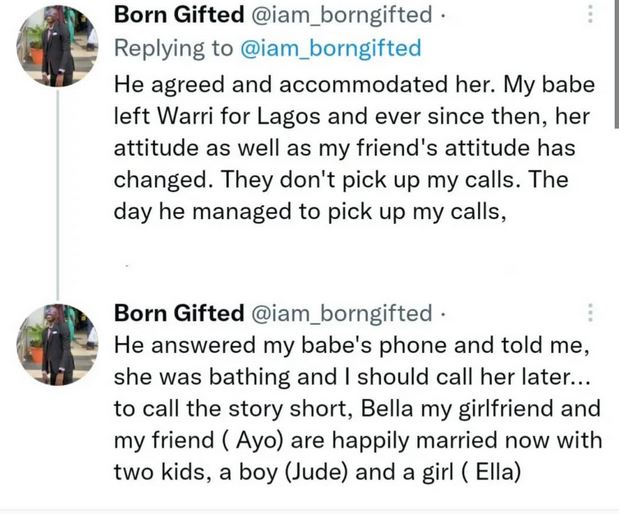Click @iam_borngifted handle in first tweet header
Viewport: 619px width, 514px height.
340,16
